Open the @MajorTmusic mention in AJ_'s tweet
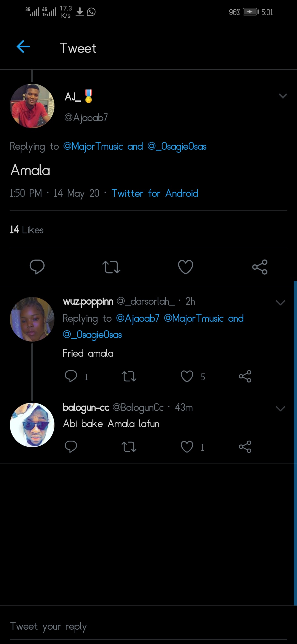Viewport: 297px width, 644px height. pyautogui.click(x=93, y=146)
